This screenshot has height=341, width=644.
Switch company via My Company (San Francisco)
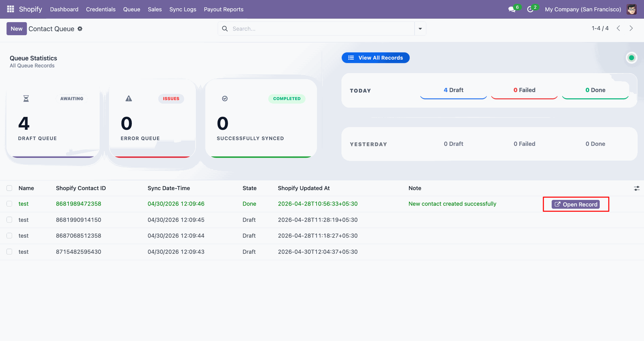pos(583,9)
